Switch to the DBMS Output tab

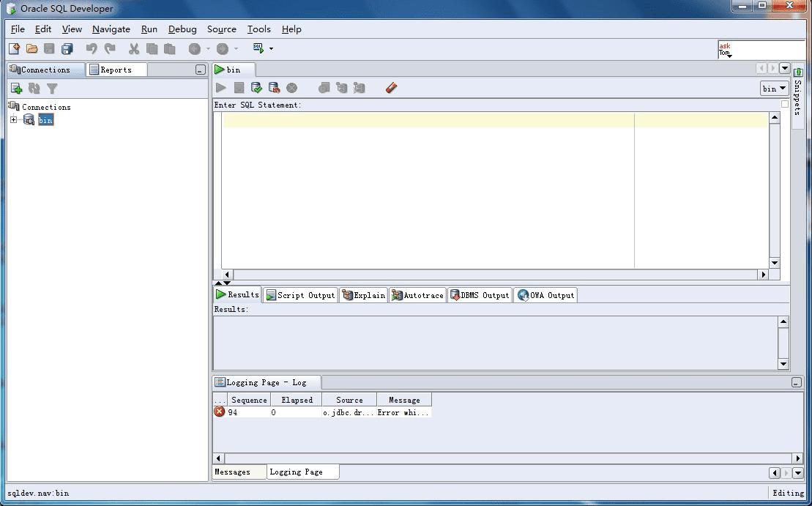480,295
